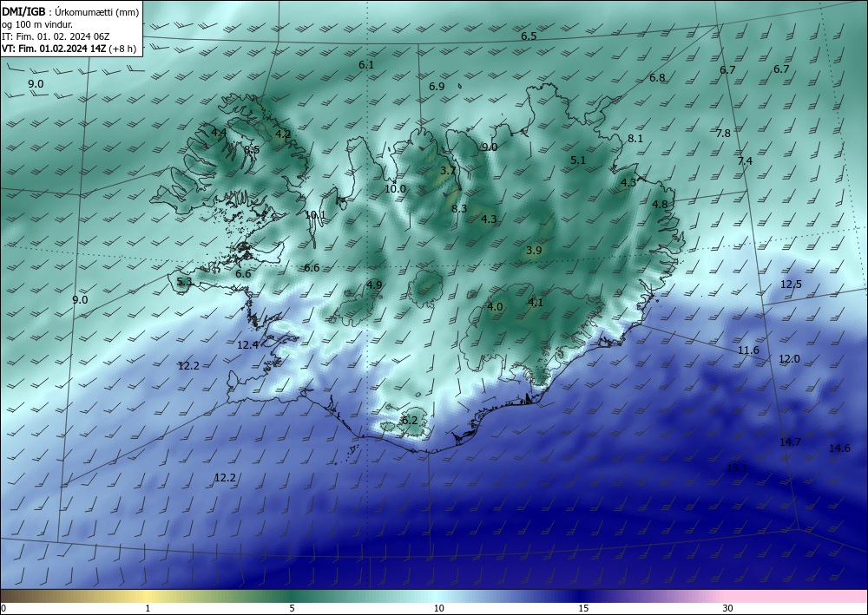This screenshot has width=868, height=615.
Task: Click the 3.7 value label
Action: [x=448, y=170]
